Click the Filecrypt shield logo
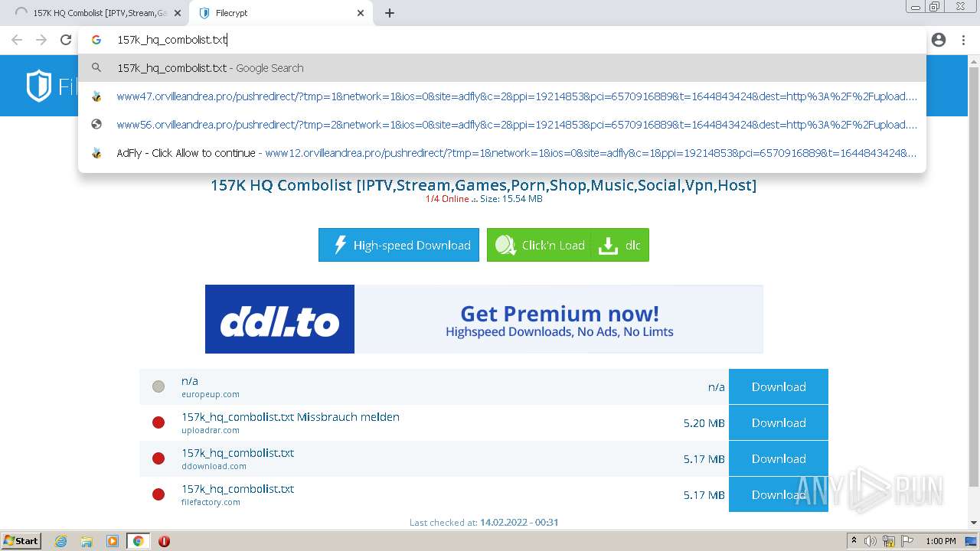 [x=38, y=86]
